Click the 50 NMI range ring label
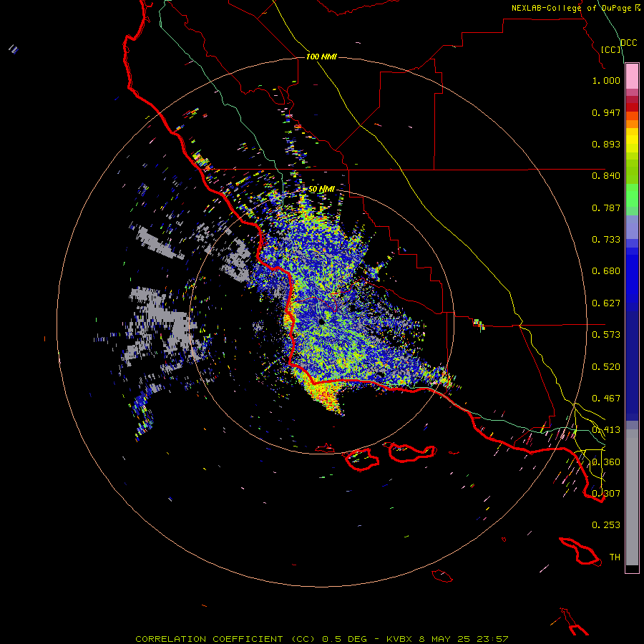The width and height of the screenshot is (644, 644). (321, 189)
